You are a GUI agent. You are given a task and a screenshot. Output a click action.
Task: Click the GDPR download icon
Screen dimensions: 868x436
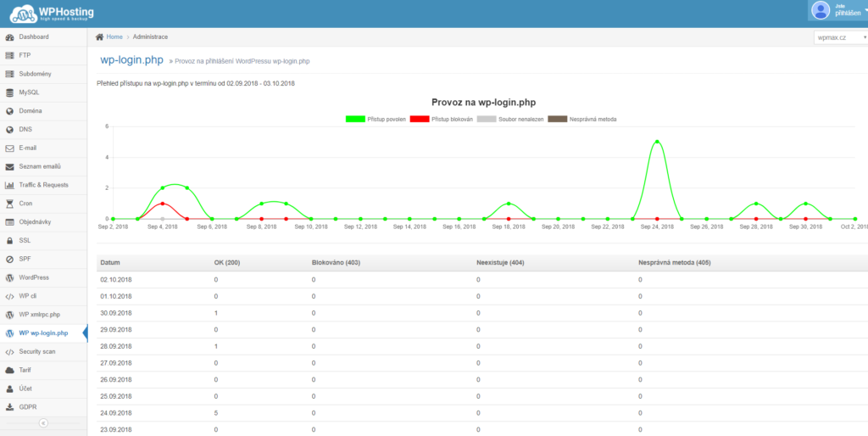(9, 407)
